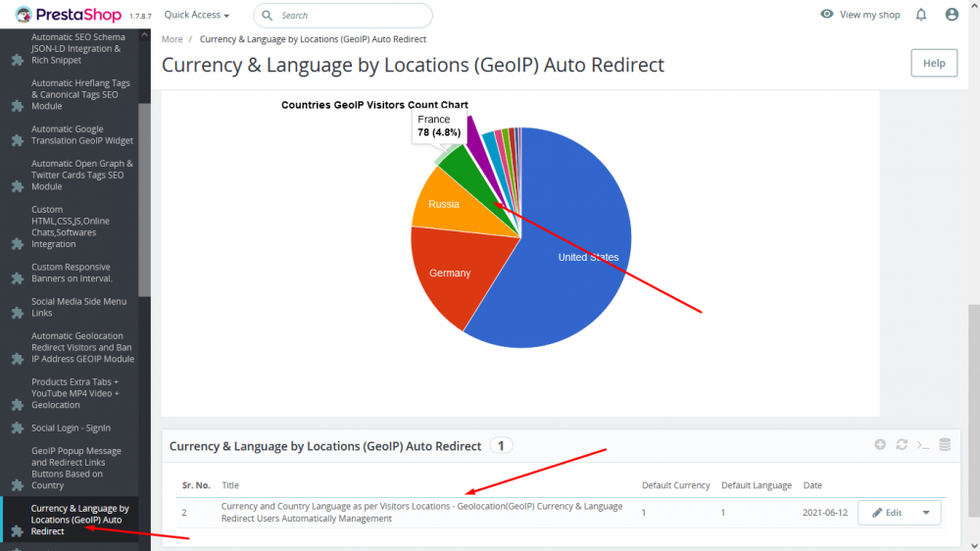Edit the Currency and Country Language row
The height and width of the screenshot is (551, 980).
click(x=888, y=513)
